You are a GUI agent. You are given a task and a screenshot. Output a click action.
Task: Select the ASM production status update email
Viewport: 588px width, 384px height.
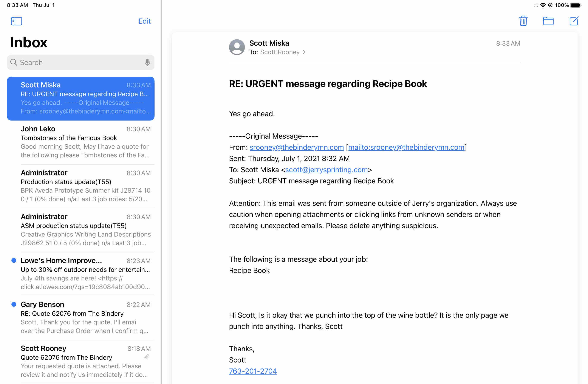click(x=85, y=230)
